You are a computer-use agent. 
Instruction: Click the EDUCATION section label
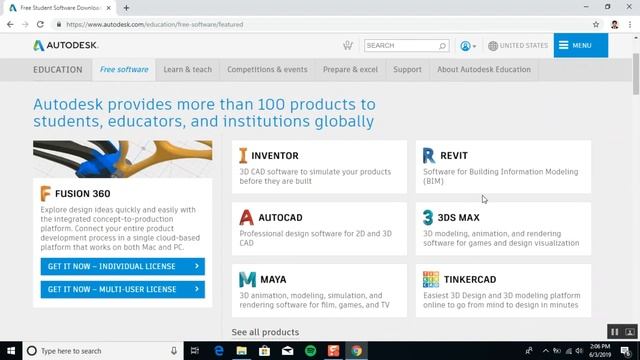58,69
